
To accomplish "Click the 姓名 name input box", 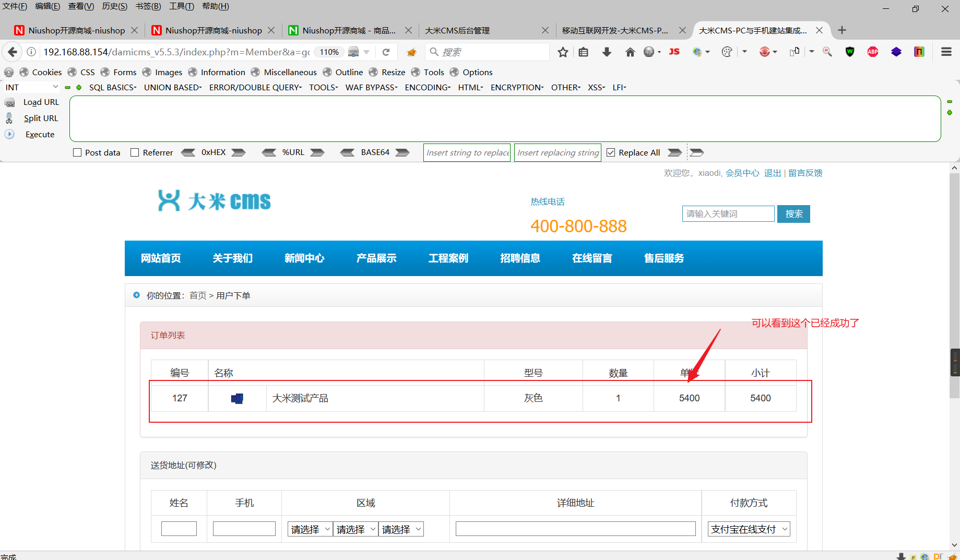I will point(179,529).
